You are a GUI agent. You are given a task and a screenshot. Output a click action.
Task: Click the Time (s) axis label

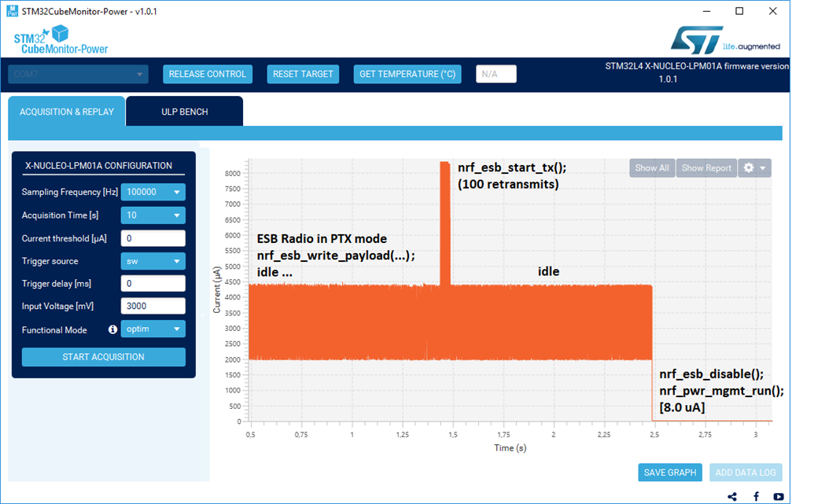(510, 448)
